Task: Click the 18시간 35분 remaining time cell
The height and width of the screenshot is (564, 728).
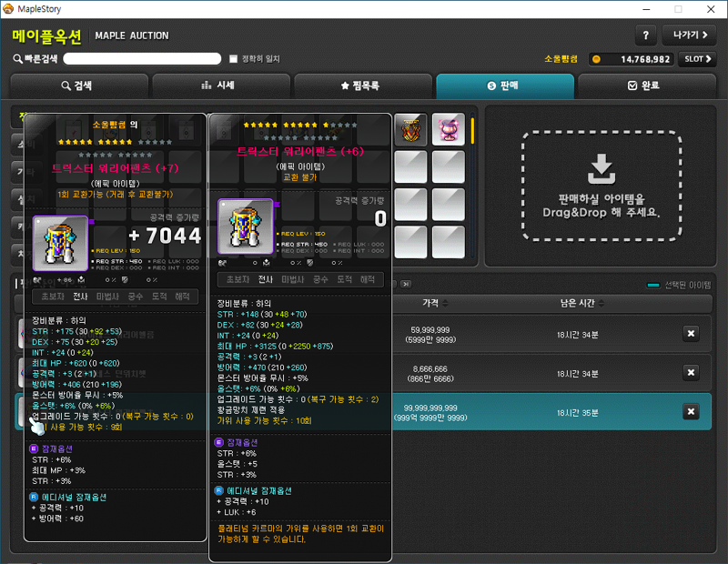Action: point(577,413)
